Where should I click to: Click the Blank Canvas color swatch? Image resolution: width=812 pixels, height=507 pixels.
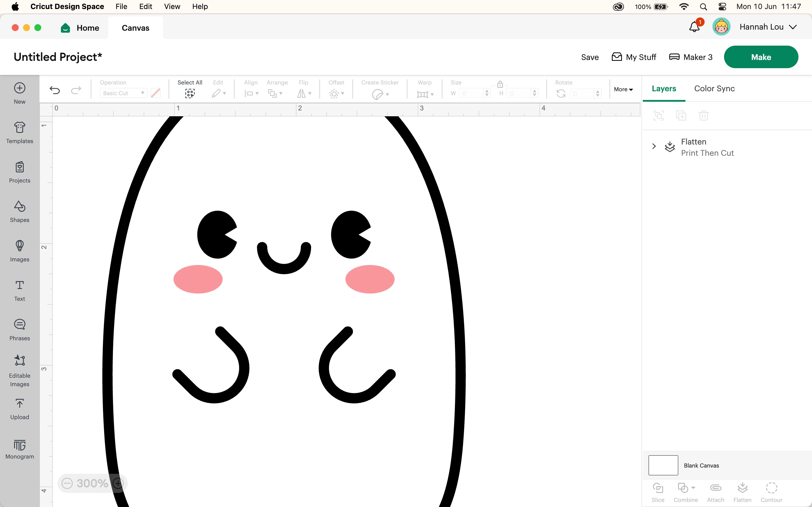click(x=663, y=465)
